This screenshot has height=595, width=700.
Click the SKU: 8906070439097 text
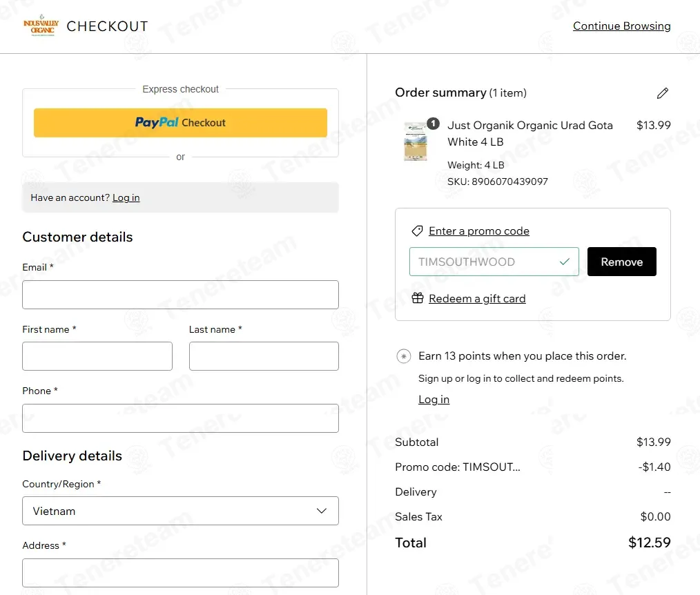pos(498,182)
